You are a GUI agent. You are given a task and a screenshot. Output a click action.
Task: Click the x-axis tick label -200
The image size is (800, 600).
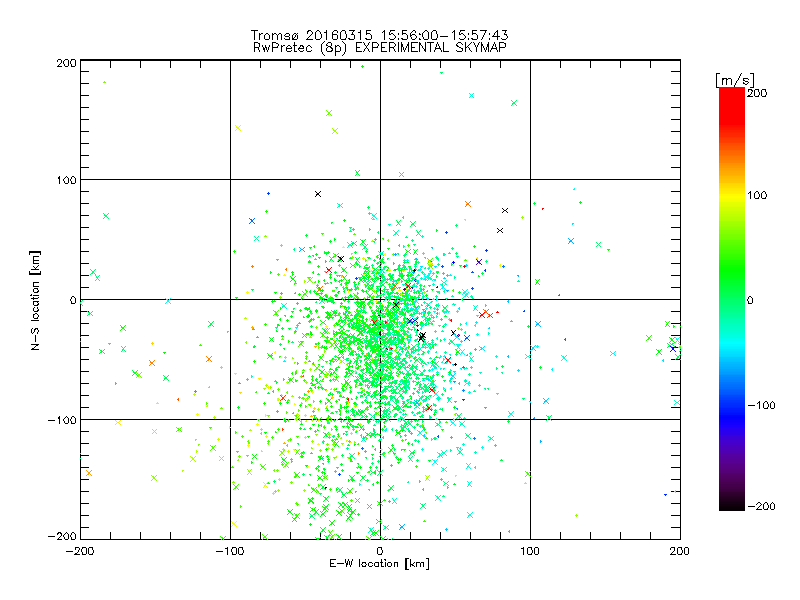click(80, 551)
